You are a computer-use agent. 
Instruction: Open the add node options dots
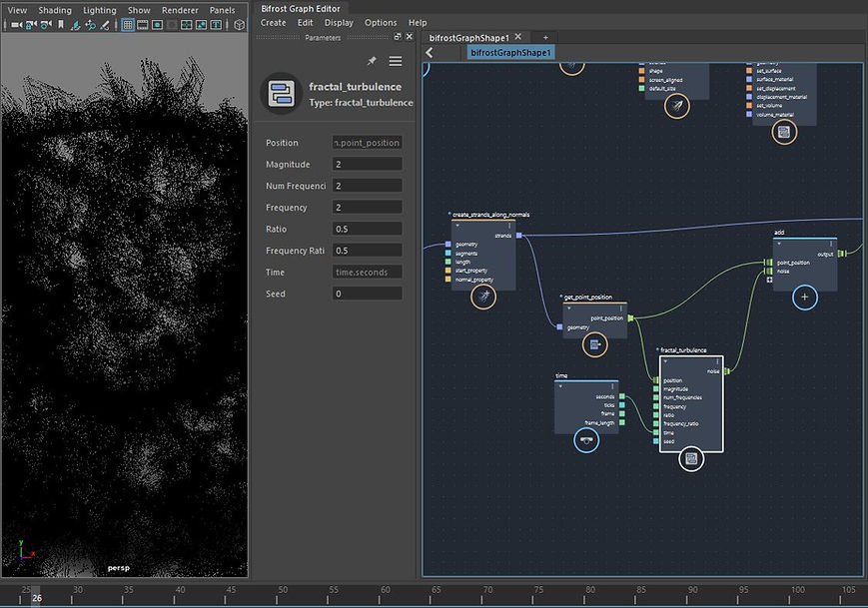(831, 244)
